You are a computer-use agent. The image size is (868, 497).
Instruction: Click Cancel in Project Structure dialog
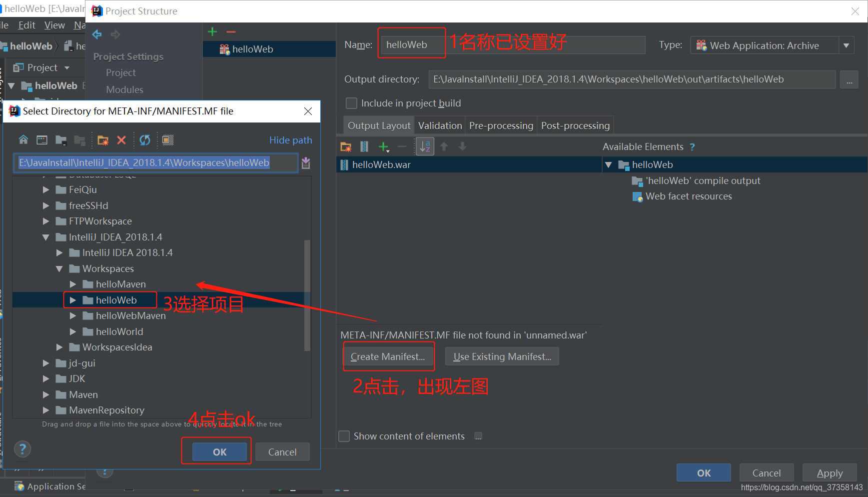point(767,473)
